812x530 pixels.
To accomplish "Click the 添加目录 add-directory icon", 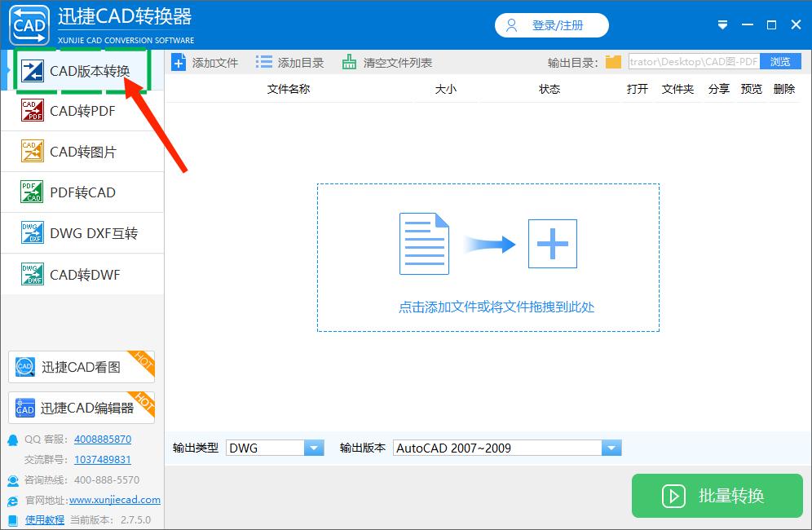I will [x=263, y=61].
